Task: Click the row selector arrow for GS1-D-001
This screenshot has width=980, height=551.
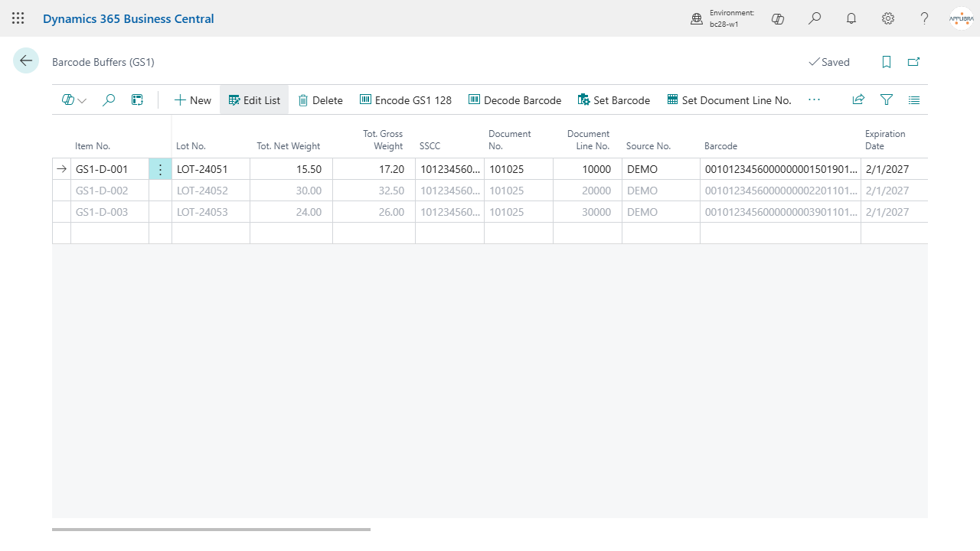Action: [61, 169]
